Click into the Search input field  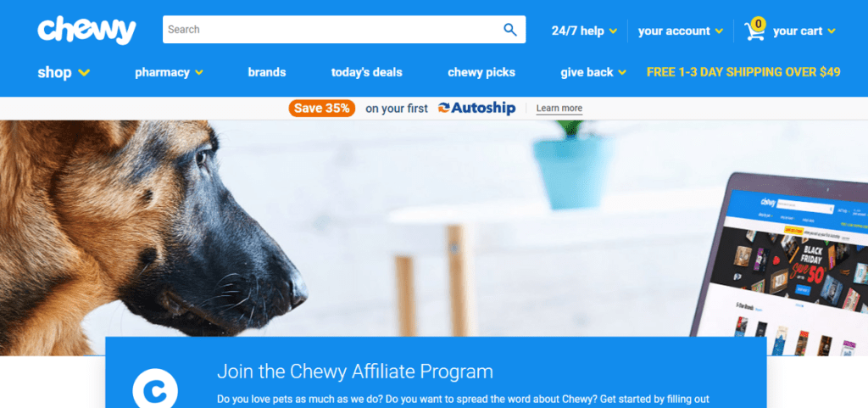pyautogui.click(x=332, y=30)
